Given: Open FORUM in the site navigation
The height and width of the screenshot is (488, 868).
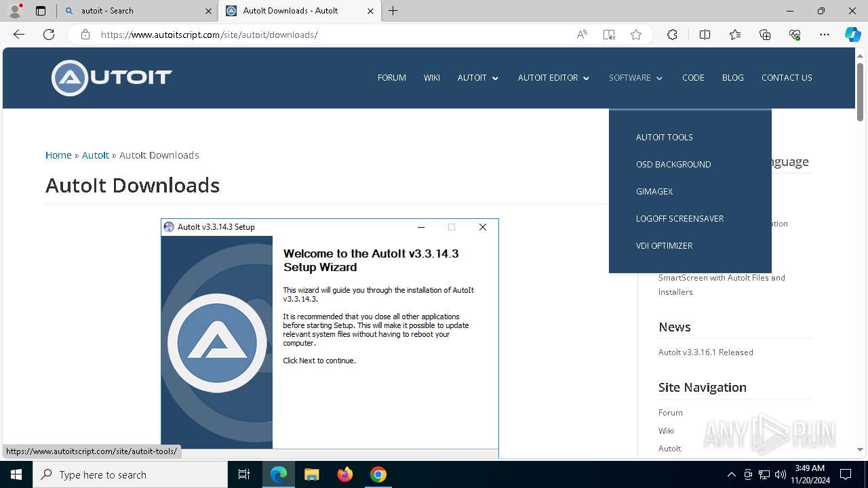Looking at the screenshot, I should point(392,78).
